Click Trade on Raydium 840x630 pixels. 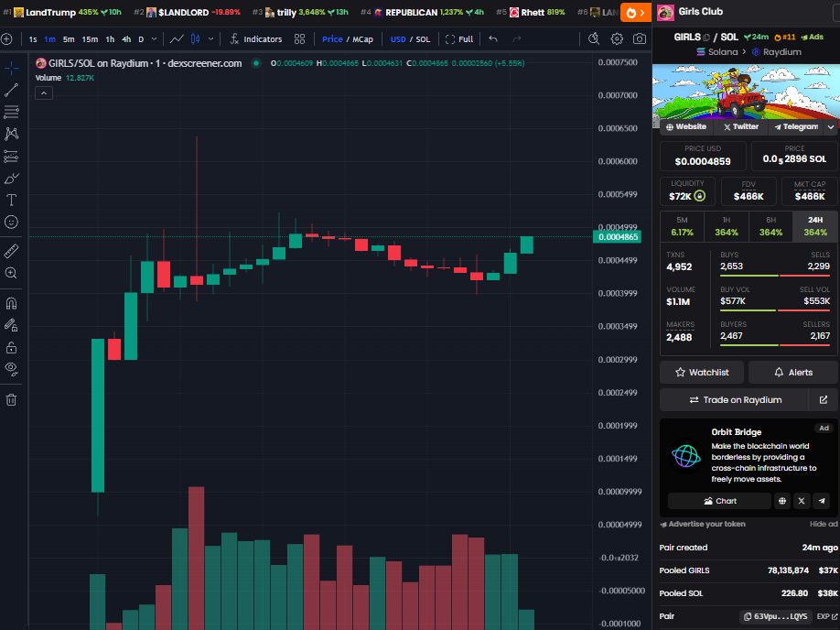(735, 400)
